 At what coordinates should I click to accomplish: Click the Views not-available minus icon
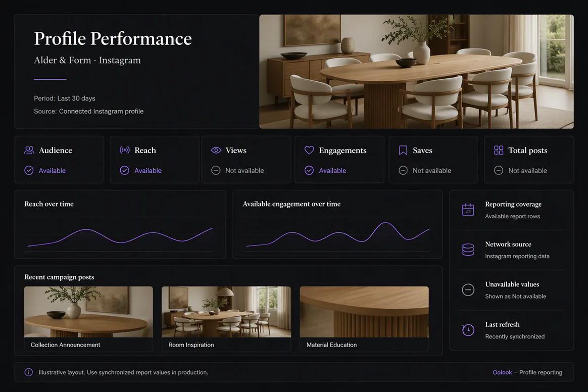click(216, 170)
